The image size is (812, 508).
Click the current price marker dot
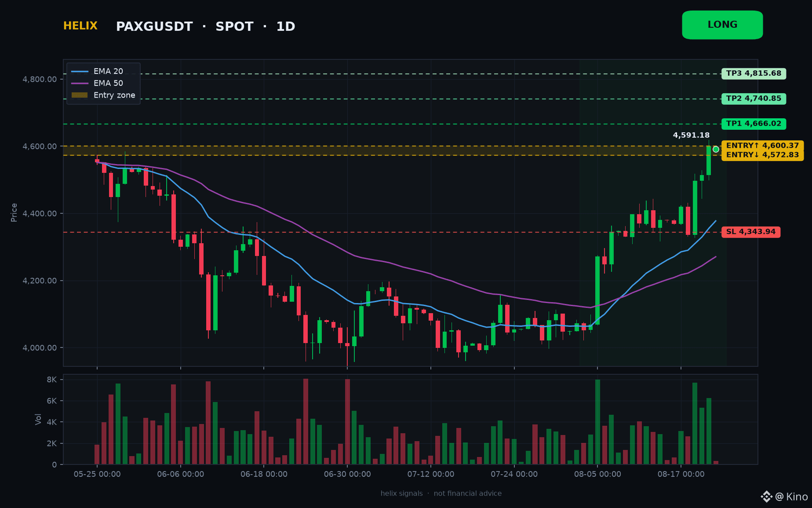(716, 150)
